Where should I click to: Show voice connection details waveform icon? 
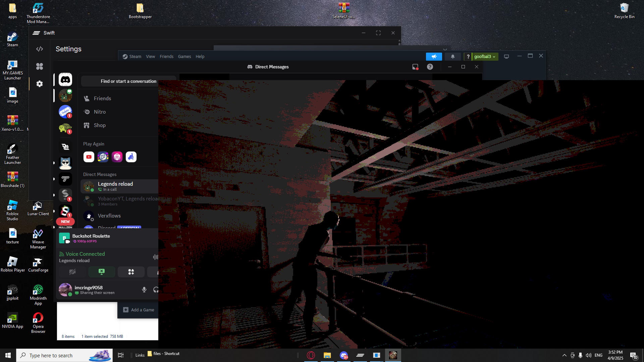(155, 257)
